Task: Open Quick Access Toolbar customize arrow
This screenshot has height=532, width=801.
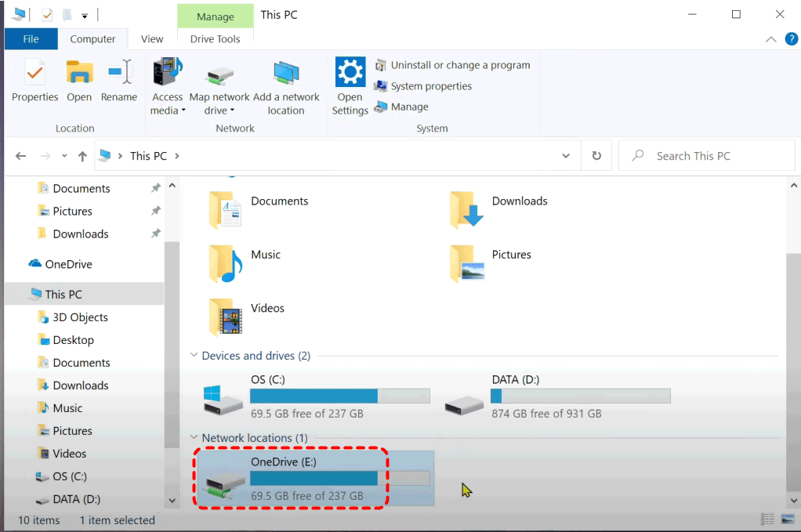Action: (85, 16)
